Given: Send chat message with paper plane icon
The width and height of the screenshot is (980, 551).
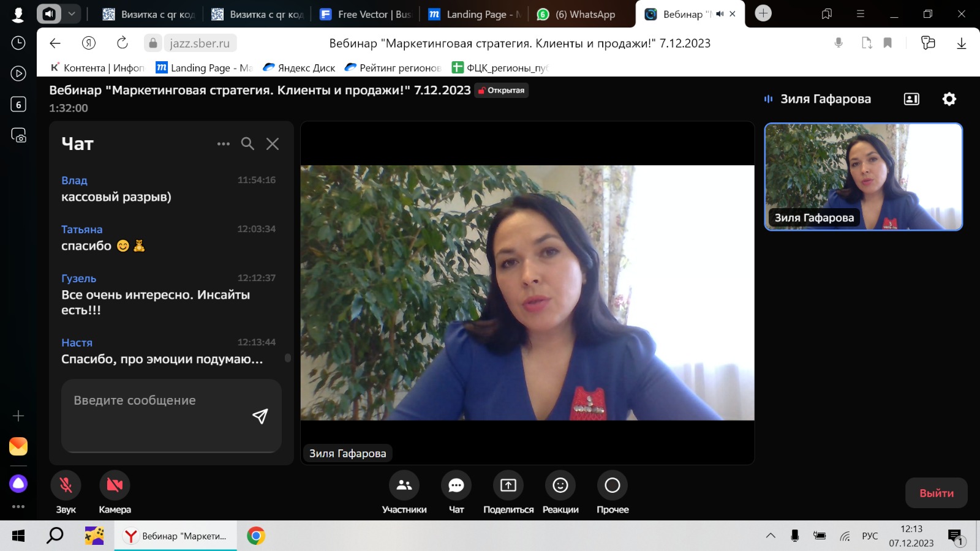Looking at the screenshot, I should [260, 416].
